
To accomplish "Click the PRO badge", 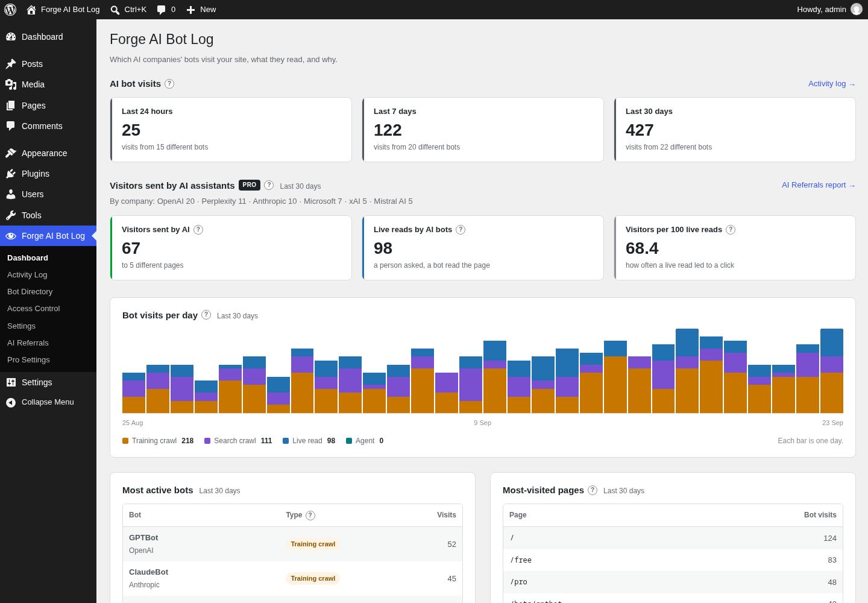I will pyautogui.click(x=250, y=185).
